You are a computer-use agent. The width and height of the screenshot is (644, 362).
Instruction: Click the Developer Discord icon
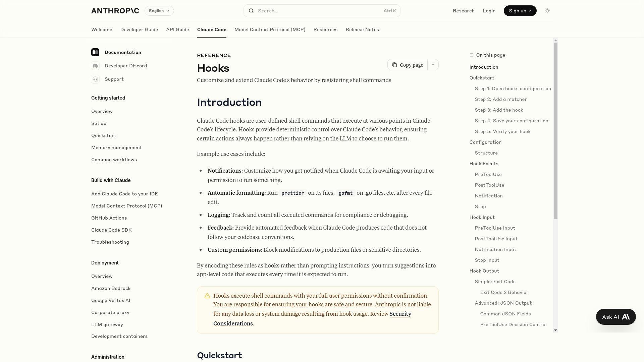coord(95,66)
